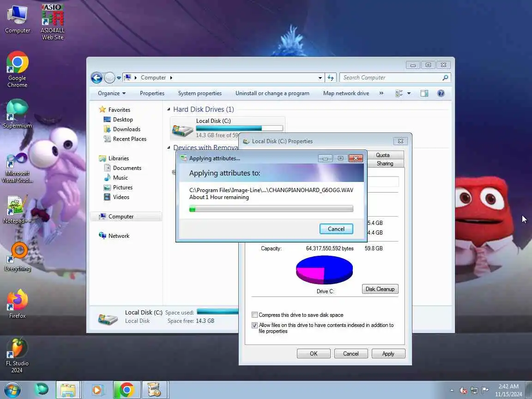Click the Explorer Forward arrow button
The width and height of the screenshot is (532, 399).
click(x=109, y=78)
